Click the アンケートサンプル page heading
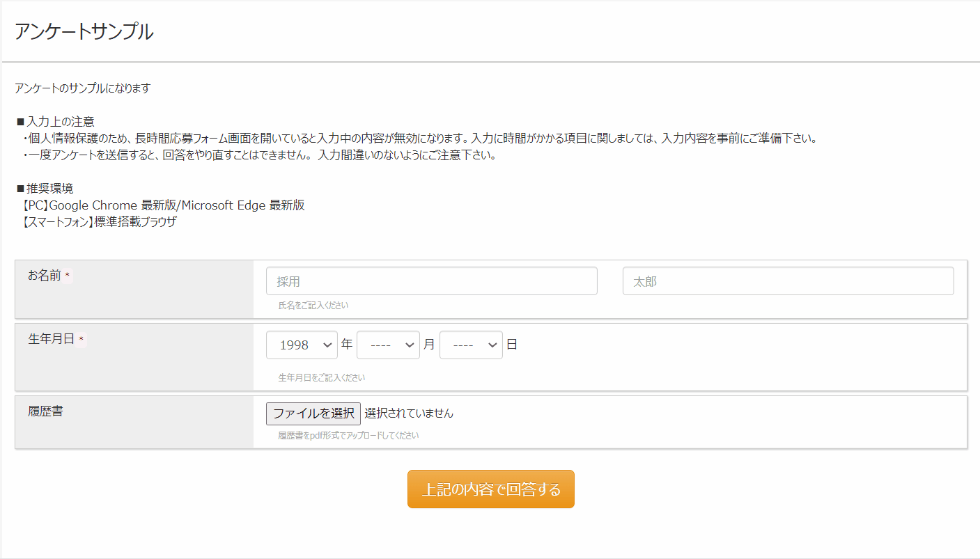This screenshot has width=980, height=559. (x=84, y=32)
